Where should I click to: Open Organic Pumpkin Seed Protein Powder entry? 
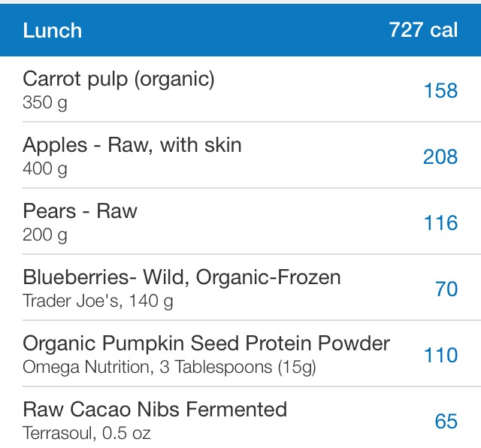coord(240,353)
